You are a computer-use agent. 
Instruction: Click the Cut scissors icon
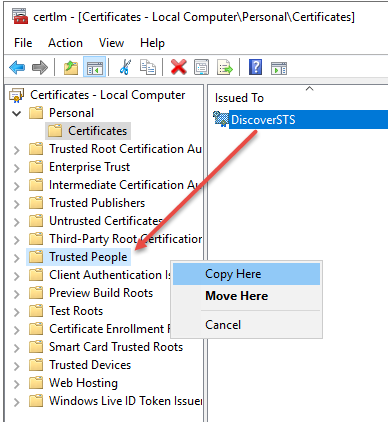pyautogui.click(x=125, y=67)
